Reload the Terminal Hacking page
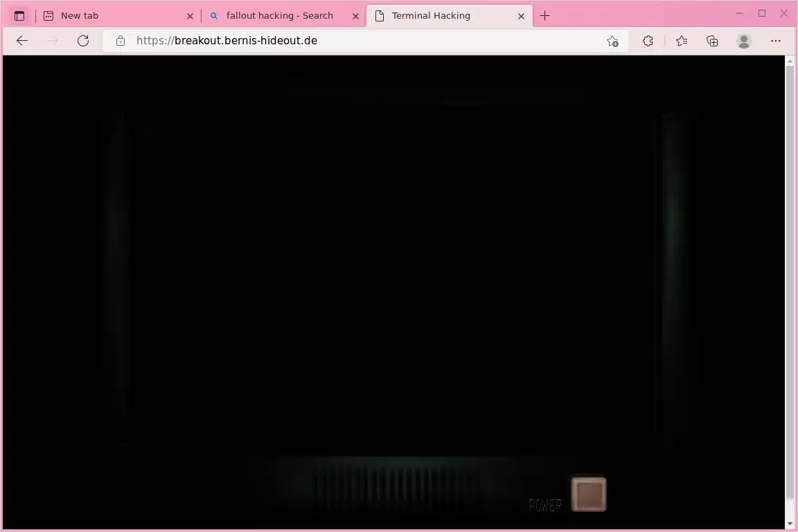Viewport: 798px width, 532px height. pyautogui.click(x=83, y=41)
